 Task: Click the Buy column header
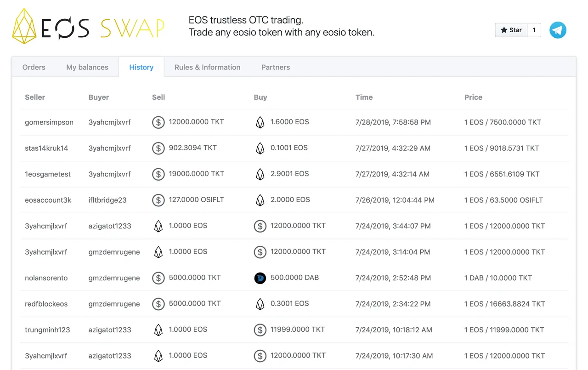260,97
